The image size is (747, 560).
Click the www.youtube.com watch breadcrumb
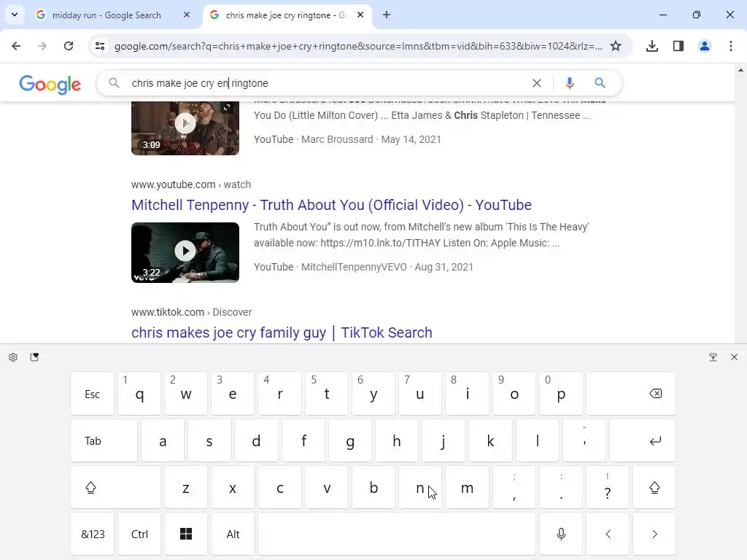tap(191, 184)
